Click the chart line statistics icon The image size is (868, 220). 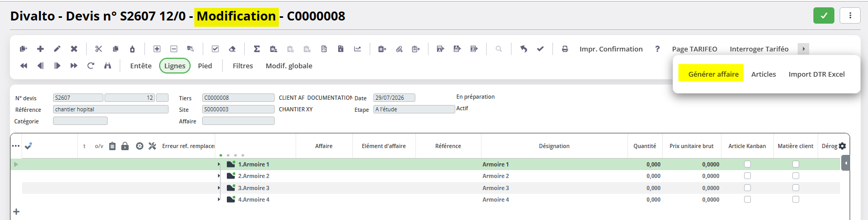pos(358,49)
